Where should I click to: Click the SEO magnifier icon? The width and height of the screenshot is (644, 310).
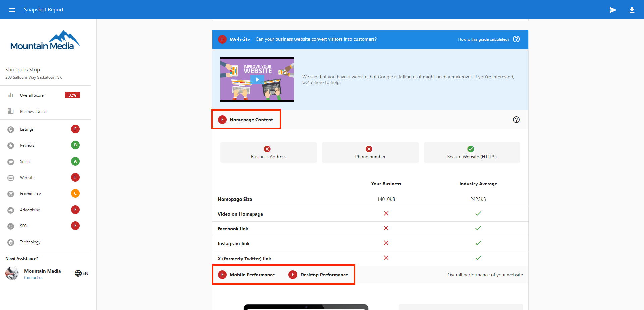click(x=11, y=226)
